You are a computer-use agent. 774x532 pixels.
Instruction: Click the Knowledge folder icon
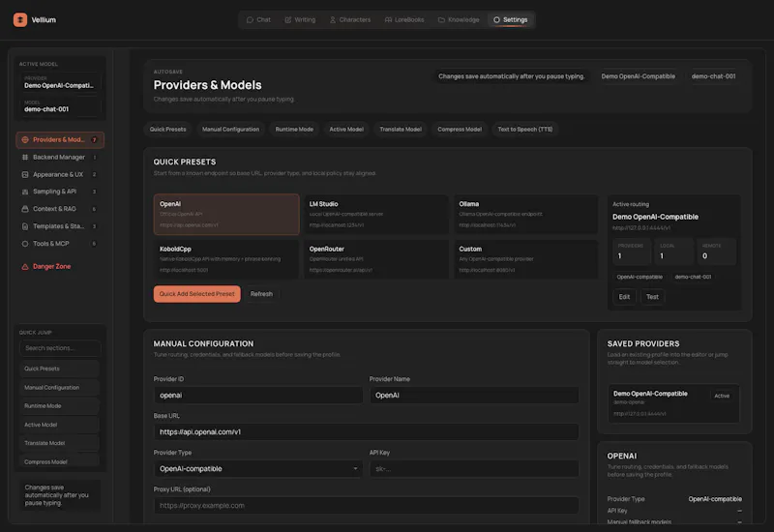pyautogui.click(x=441, y=19)
